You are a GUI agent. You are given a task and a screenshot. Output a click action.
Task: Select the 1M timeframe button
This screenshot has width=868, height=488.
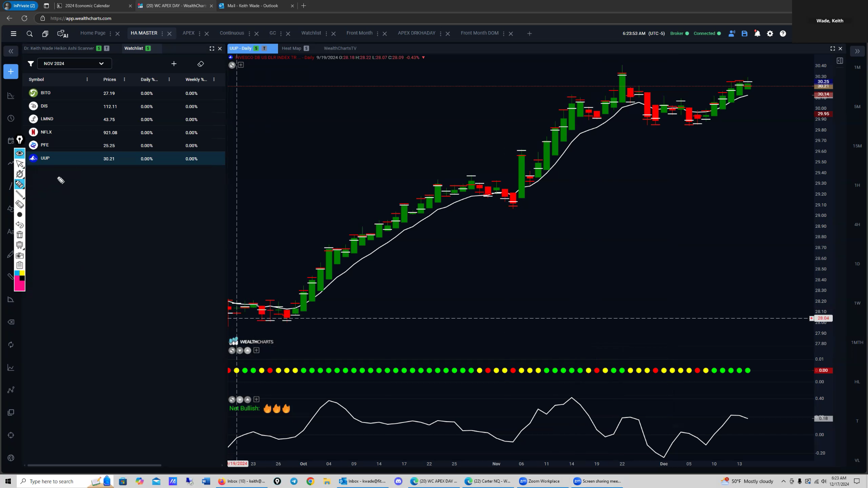857,67
